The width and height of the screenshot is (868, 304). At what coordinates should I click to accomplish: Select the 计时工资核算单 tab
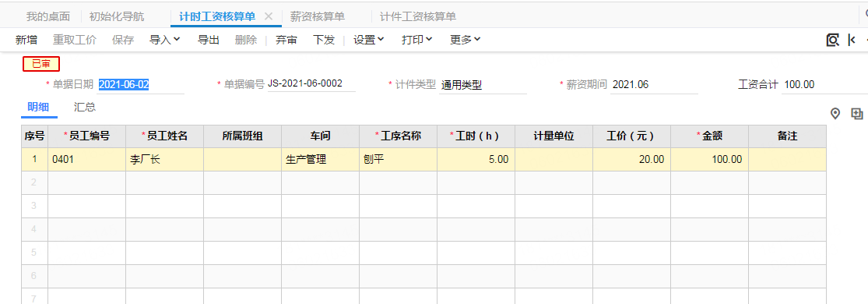[217, 16]
